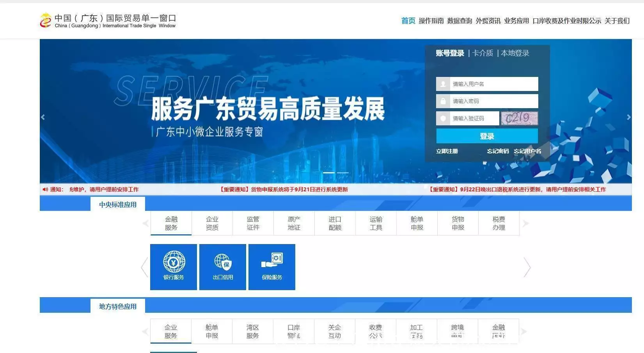
Task: Click the 登录 login button
Action: [487, 136]
